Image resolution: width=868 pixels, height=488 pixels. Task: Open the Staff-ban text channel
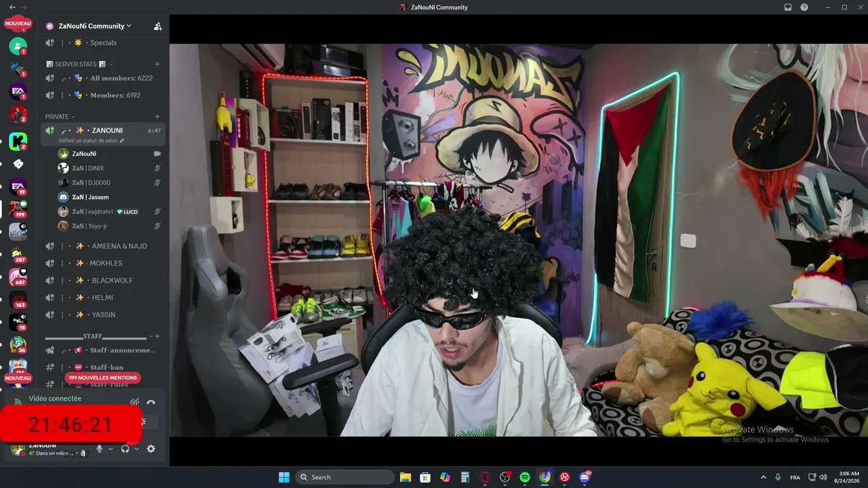(x=103, y=367)
